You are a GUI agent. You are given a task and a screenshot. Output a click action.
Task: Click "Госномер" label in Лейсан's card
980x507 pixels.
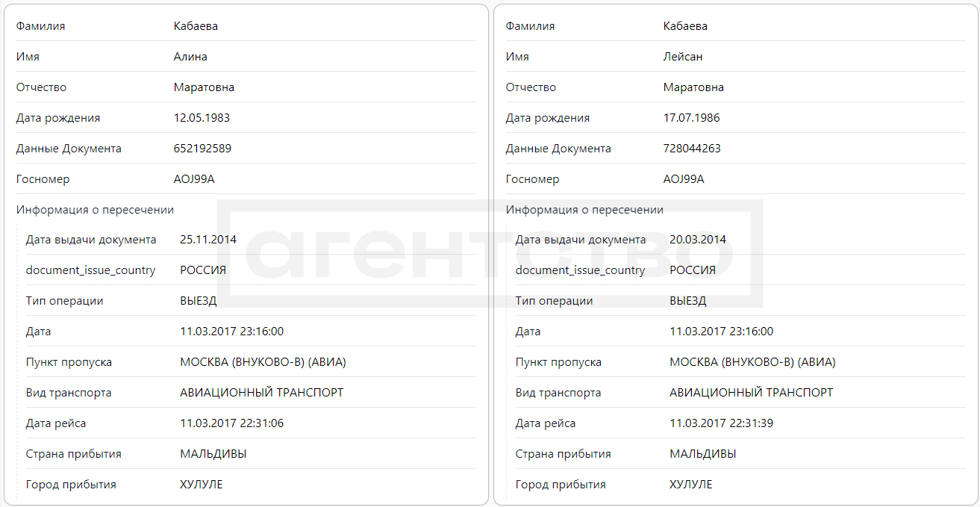point(532,179)
